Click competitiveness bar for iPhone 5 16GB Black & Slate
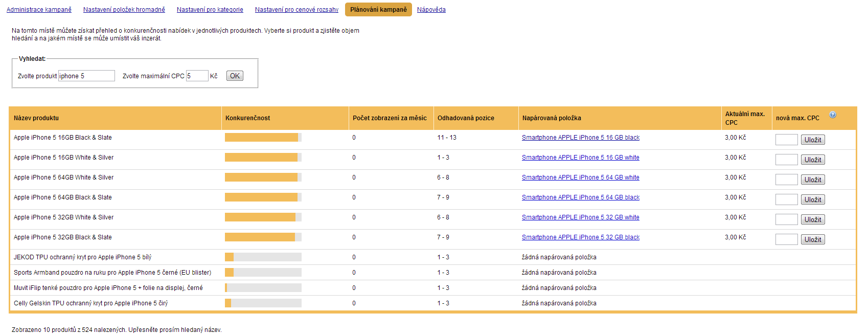The height and width of the screenshot is (335, 868). 263,138
